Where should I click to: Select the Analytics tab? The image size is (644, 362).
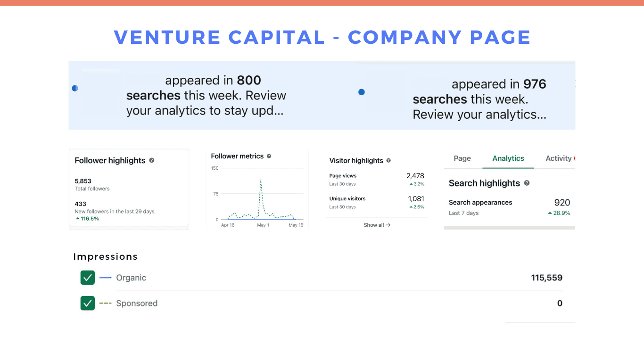pyautogui.click(x=508, y=158)
